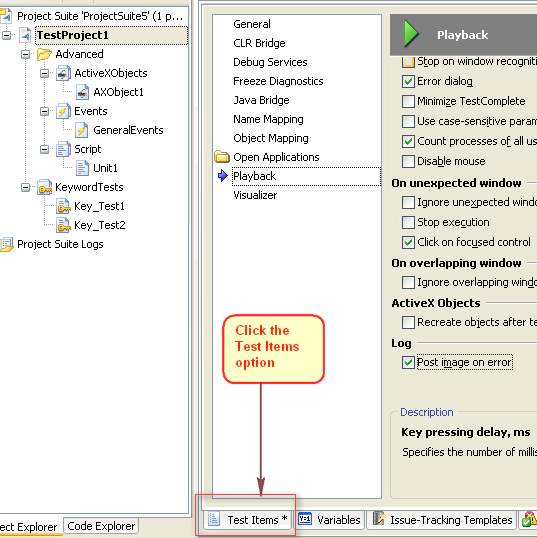The height and width of the screenshot is (538, 537).
Task: Select the TestProject1 tree label
Action: (73, 35)
